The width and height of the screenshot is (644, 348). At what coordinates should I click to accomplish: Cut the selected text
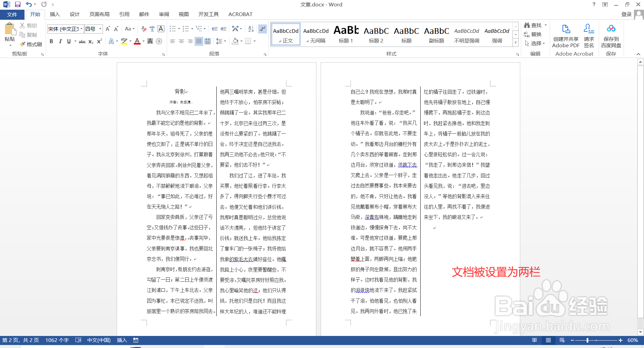(28, 25)
